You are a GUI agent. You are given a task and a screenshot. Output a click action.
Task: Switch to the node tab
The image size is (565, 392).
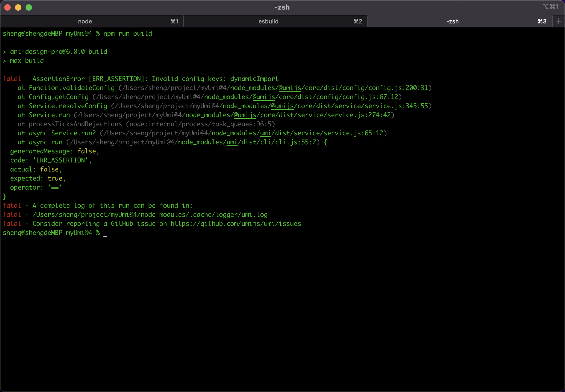tap(92, 21)
